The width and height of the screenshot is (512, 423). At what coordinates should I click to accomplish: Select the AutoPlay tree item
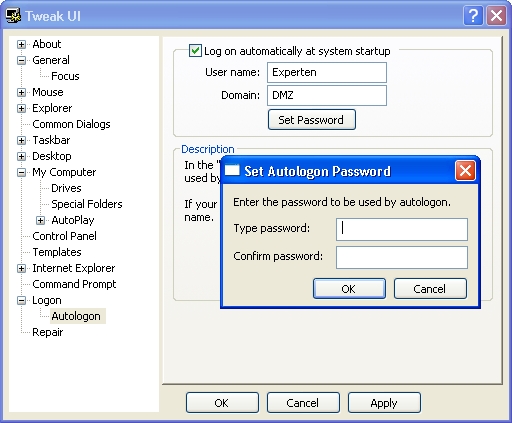73,220
